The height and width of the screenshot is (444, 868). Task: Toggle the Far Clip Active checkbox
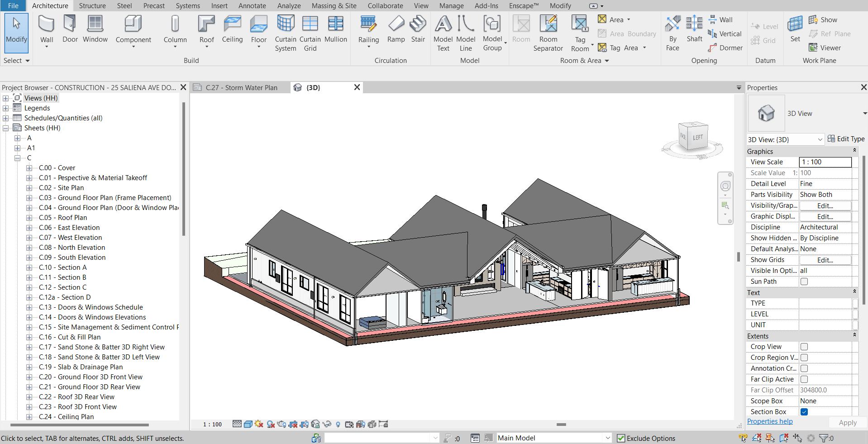click(804, 379)
